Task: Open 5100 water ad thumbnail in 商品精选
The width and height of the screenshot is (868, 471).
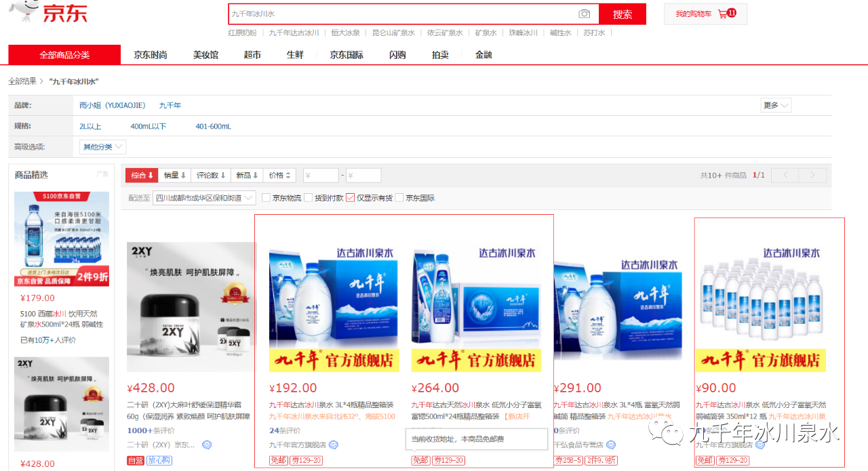Action: tap(62, 239)
